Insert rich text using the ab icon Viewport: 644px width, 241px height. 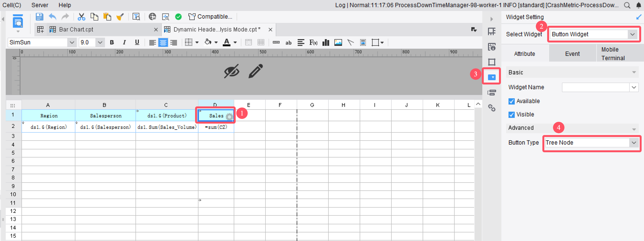288,43
